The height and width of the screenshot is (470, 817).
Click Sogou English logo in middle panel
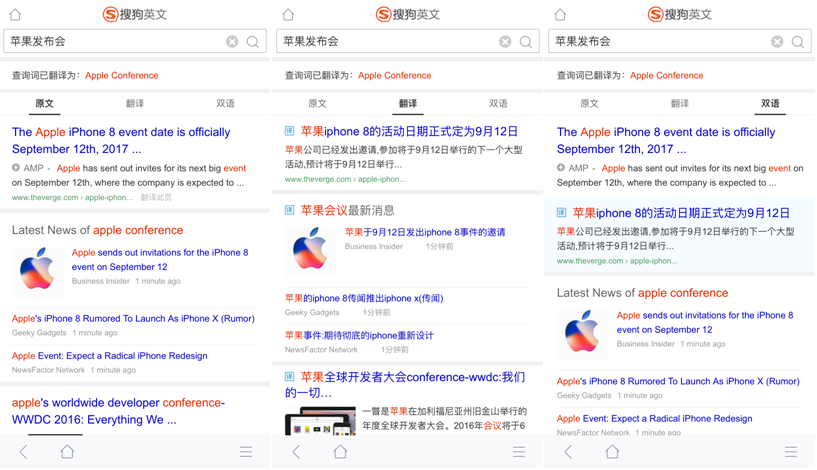click(x=408, y=14)
